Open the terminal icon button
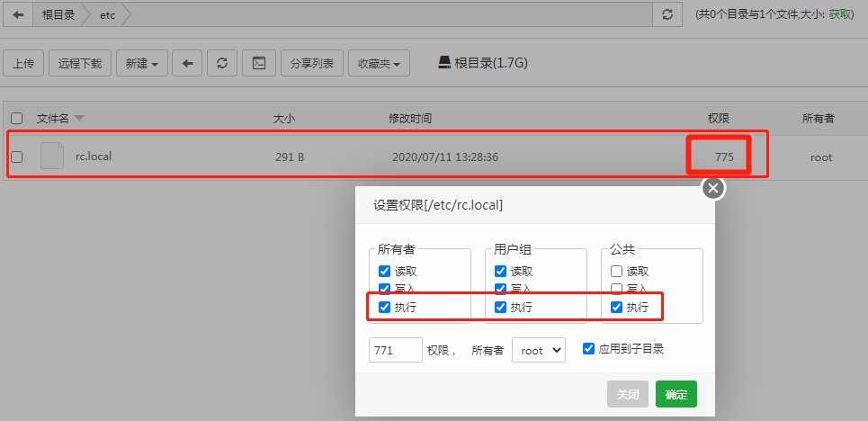Image resolution: width=868 pixels, height=421 pixels. coord(258,64)
